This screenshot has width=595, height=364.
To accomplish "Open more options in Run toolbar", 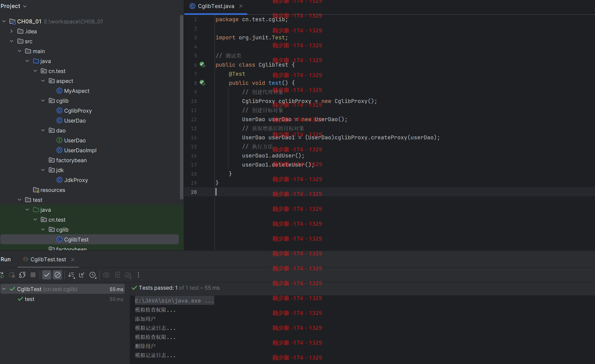I will (x=138, y=275).
